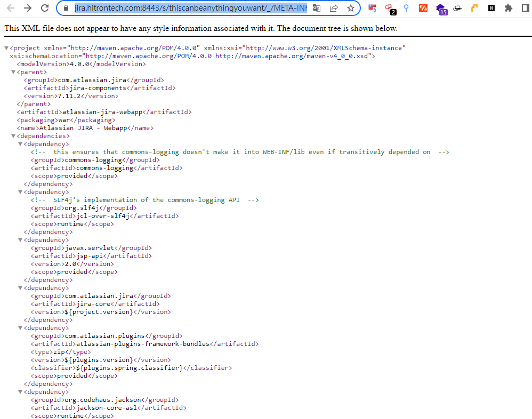Open the yellow hook-shaped extension
The image size is (532, 419).
474,8
